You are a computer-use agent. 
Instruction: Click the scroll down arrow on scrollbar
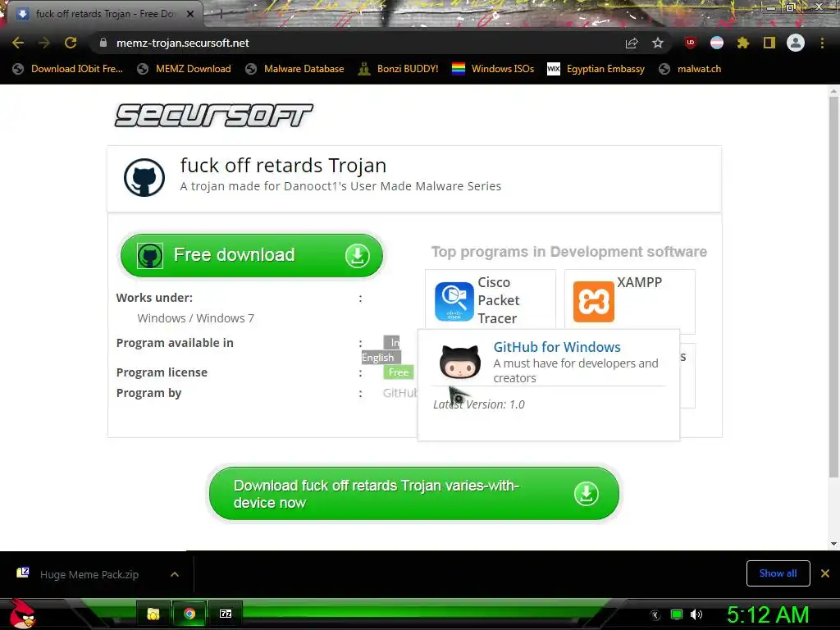pos(833,544)
